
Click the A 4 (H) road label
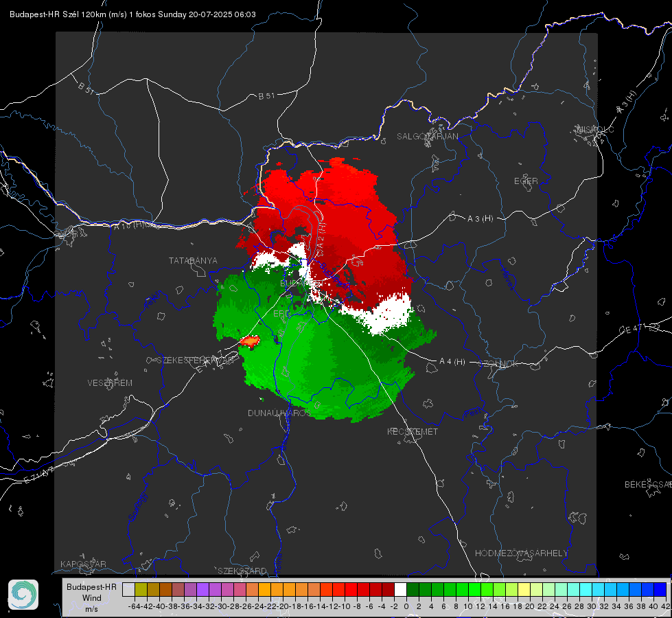coord(452,362)
